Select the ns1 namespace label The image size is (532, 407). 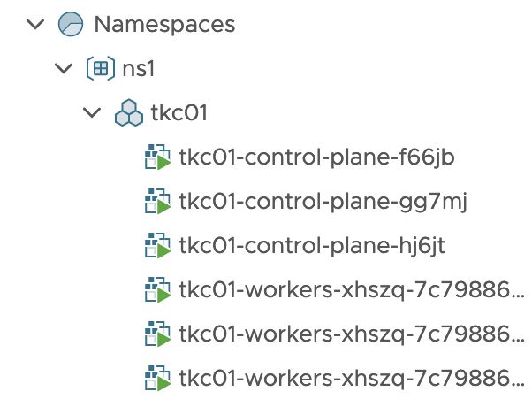pyautogui.click(x=139, y=69)
